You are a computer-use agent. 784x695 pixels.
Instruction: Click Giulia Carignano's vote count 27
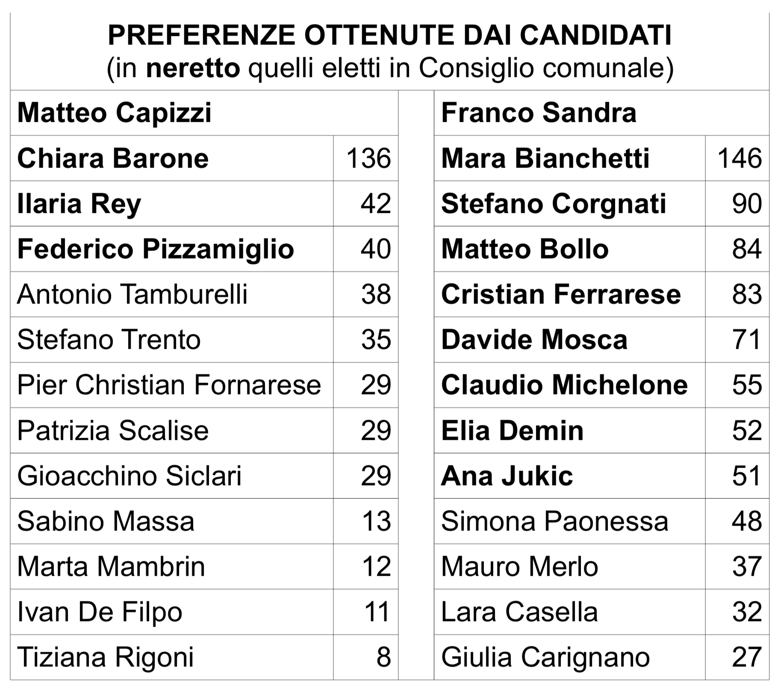pos(746,657)
